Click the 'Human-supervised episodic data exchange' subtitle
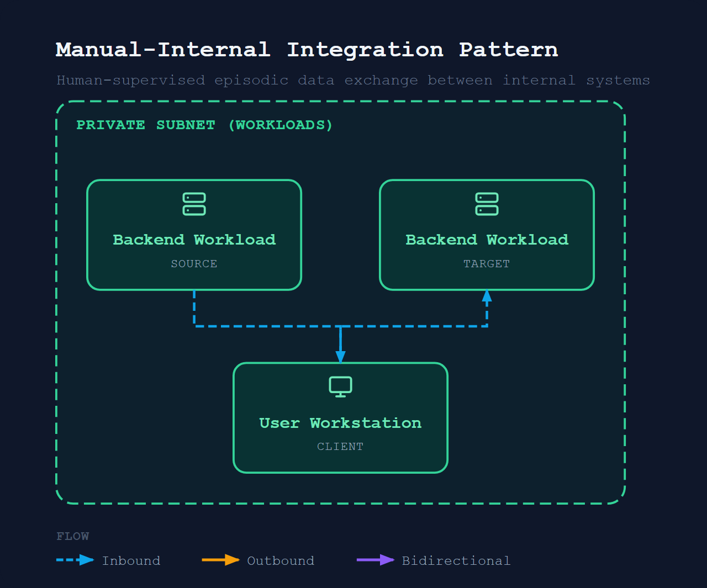This screenshot has width=707, height=588. coord(353,81)
